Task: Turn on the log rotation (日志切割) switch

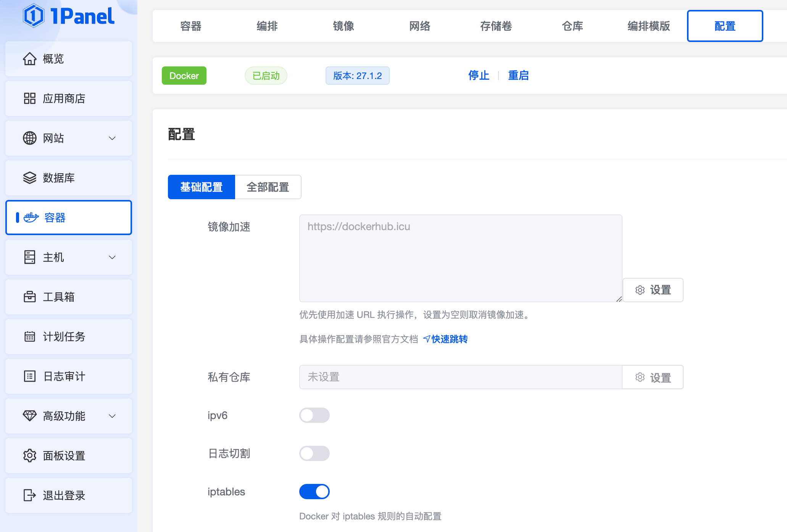Action: click(x=314, y=453)
